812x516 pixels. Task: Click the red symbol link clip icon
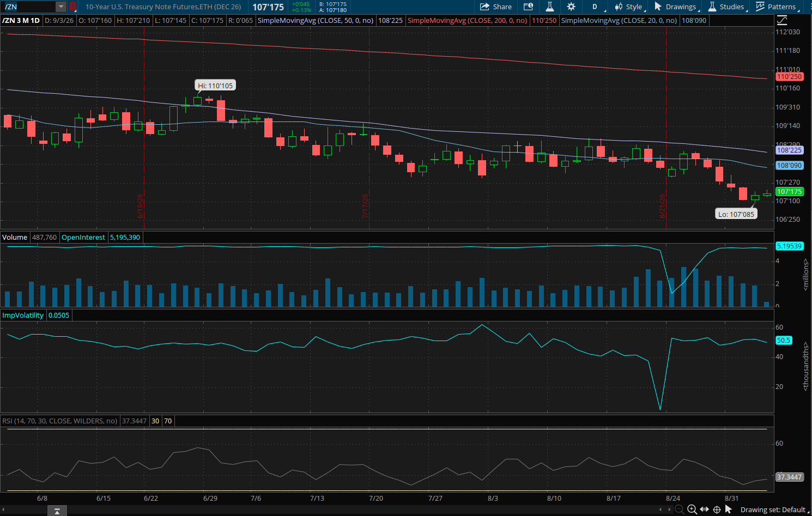72,7
